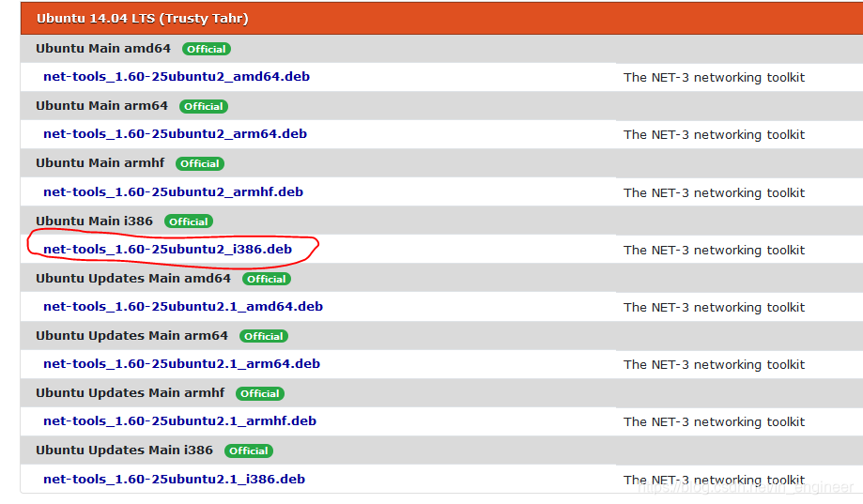Select the 'Ubuntu Main amd64' repository heading
The width and height of the screenshot is (863, 504).
(103, 49)
